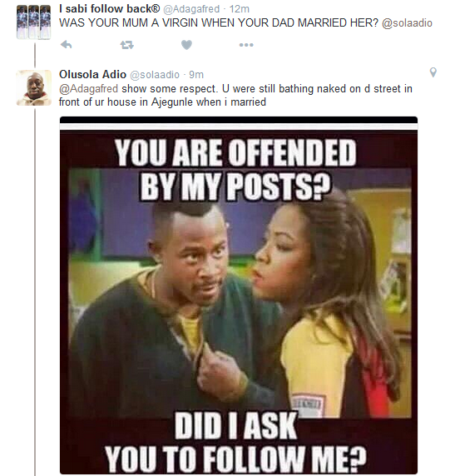
Task: Open the Olusola Adio display name
Action: 92,74
